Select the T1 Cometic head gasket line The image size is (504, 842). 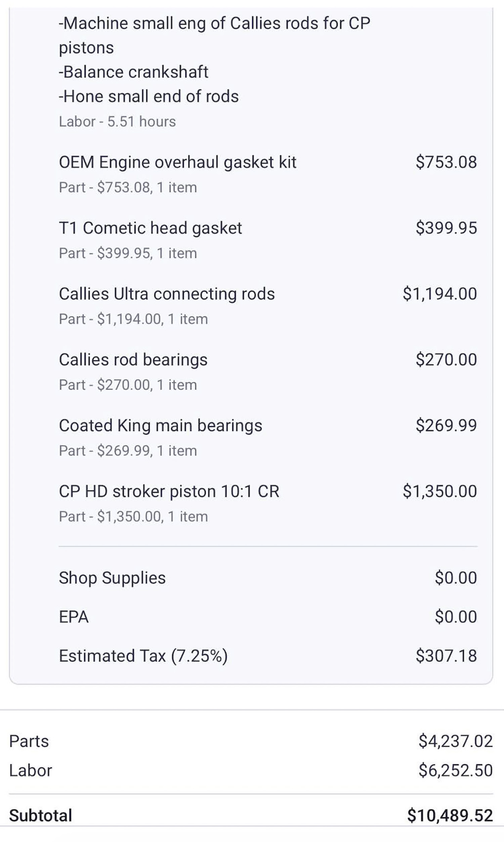tap(151, 228)
